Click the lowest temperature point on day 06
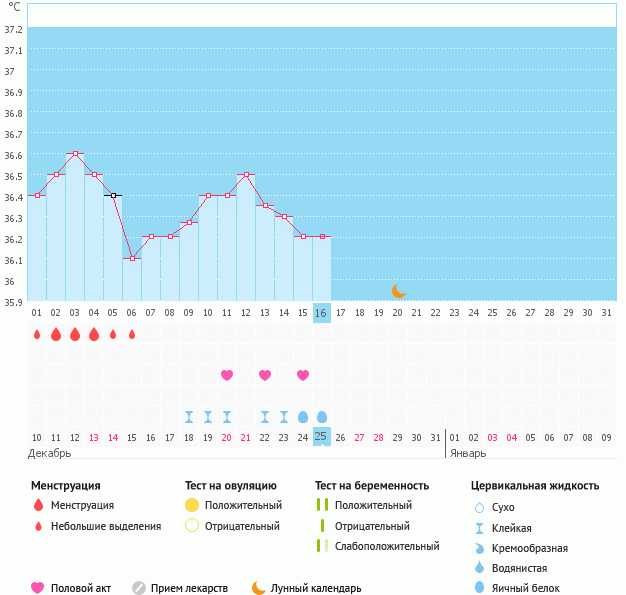 coord(132,258)
